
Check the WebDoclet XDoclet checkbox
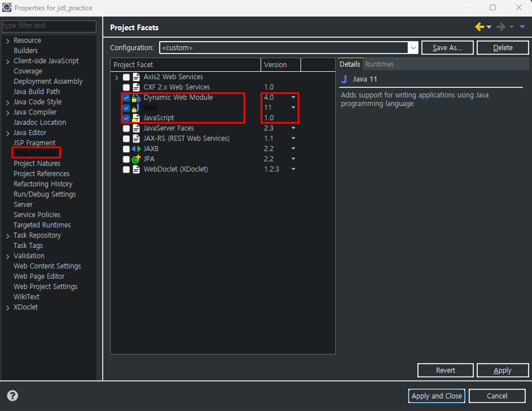(x=126, y=169)
